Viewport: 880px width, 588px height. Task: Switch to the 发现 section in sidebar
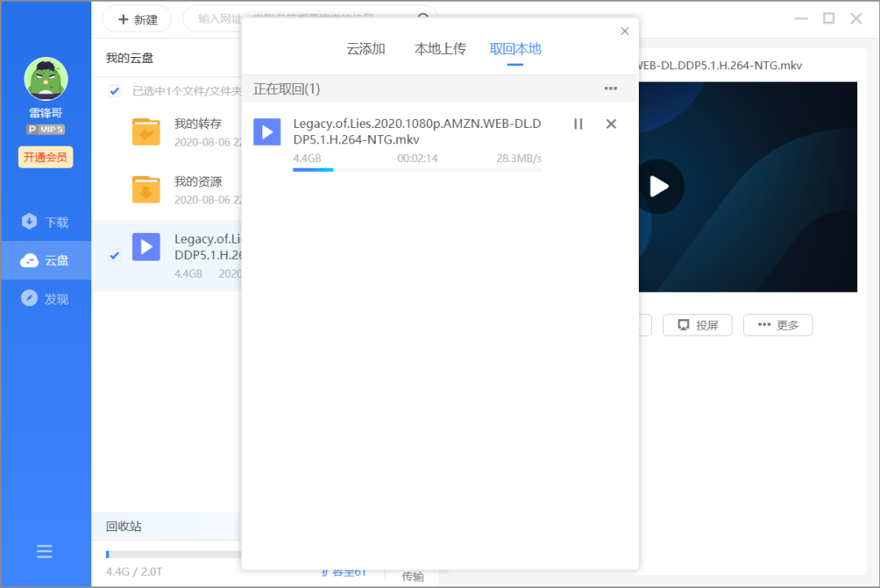point(45,298)
